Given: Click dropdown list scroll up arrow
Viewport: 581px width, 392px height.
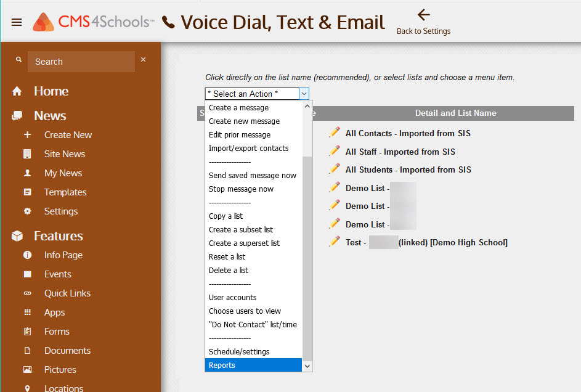Looking at the screenshot, I should point(307,107).
